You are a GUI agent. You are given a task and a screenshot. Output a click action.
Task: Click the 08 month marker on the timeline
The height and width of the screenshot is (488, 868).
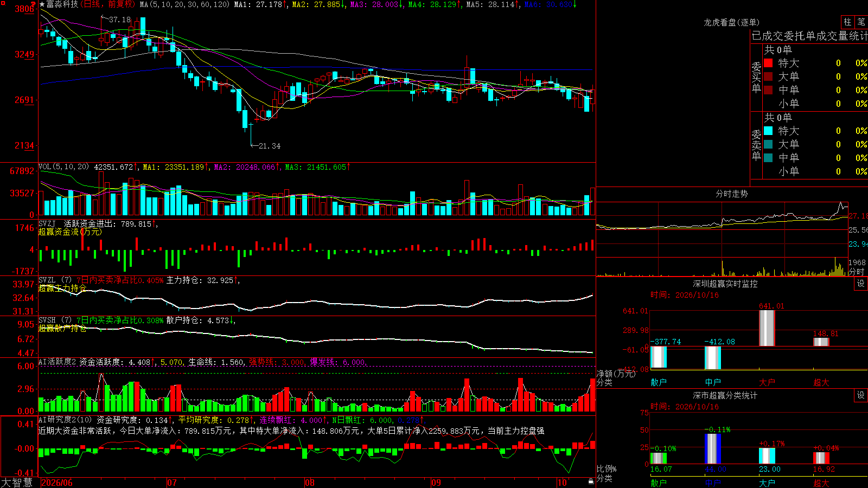coord(310,483)
